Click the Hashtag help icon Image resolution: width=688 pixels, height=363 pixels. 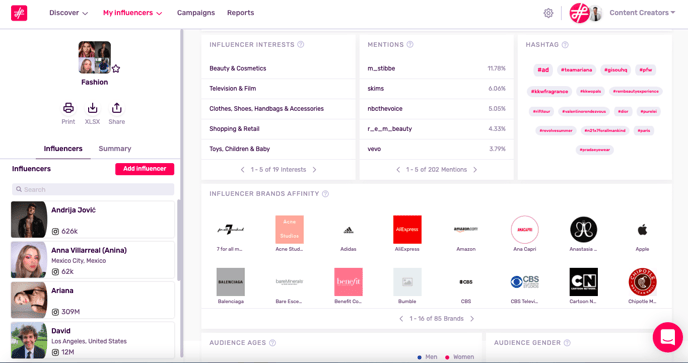point(565,44)
